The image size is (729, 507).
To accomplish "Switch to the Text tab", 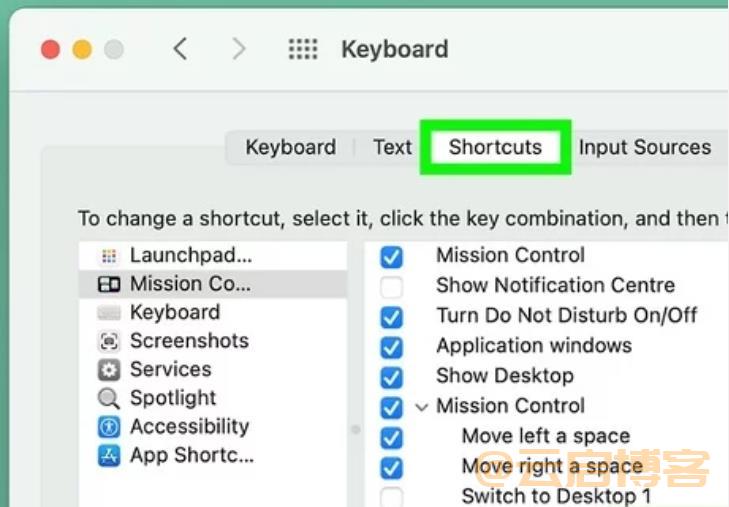I will [x=392, y=147].
